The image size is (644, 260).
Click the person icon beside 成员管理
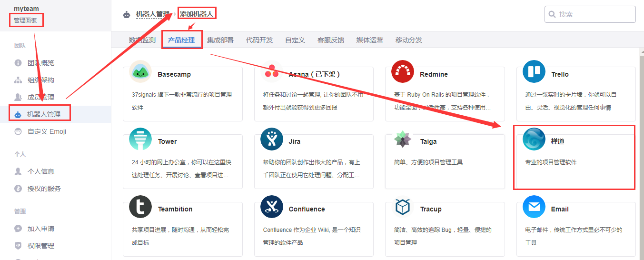click(18, 97)
